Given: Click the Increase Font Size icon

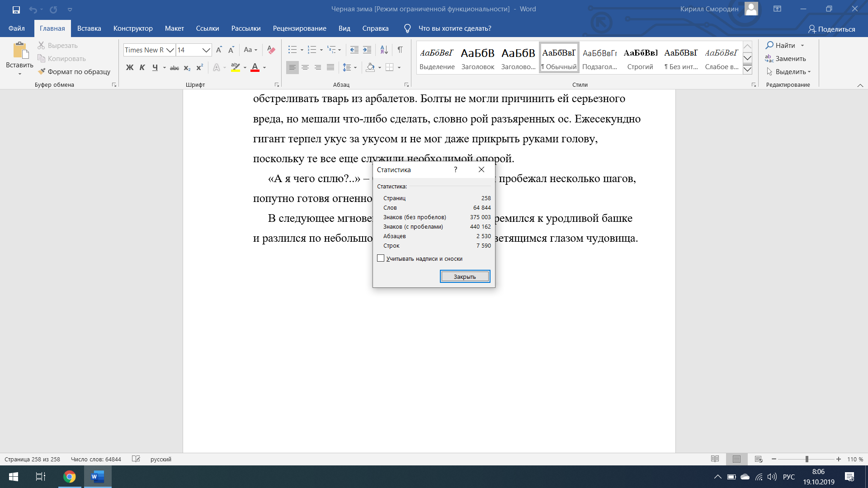Looking at the screenshot, I should [x=219, y=50].
